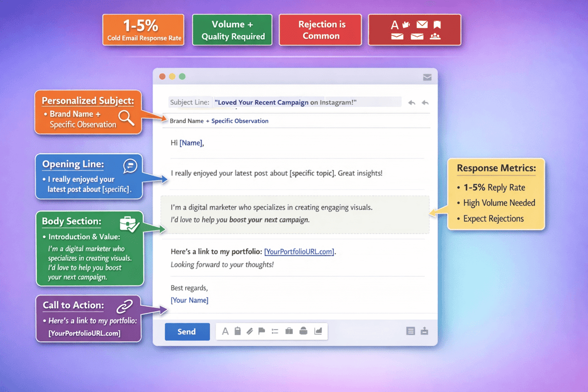588x392 pixels.
Task: Insert a bulleted list from the toolbar
Action: [x=275, y=331]
